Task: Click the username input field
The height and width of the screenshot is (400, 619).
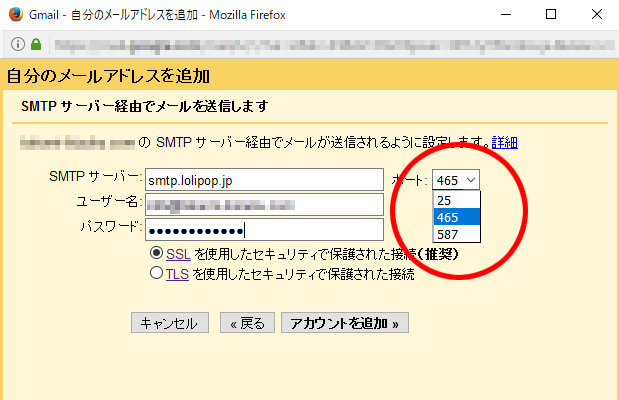Action: 264,205
